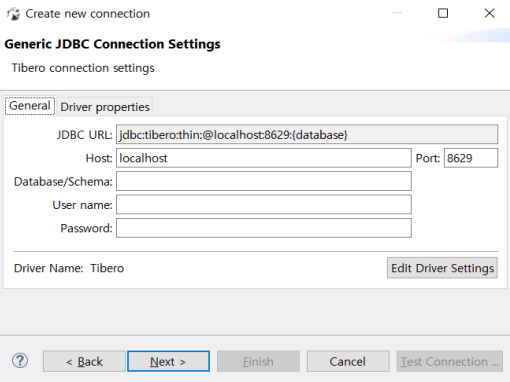This screenshot has height=382, width=510.
Task: Select the Database/Schema text box
Action: click(264, 181)
